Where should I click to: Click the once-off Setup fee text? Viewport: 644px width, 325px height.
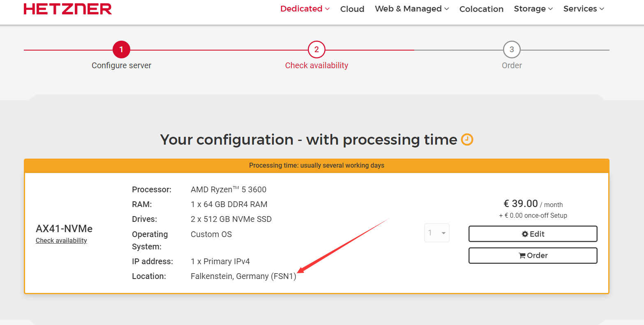click(x=533, y=215)
